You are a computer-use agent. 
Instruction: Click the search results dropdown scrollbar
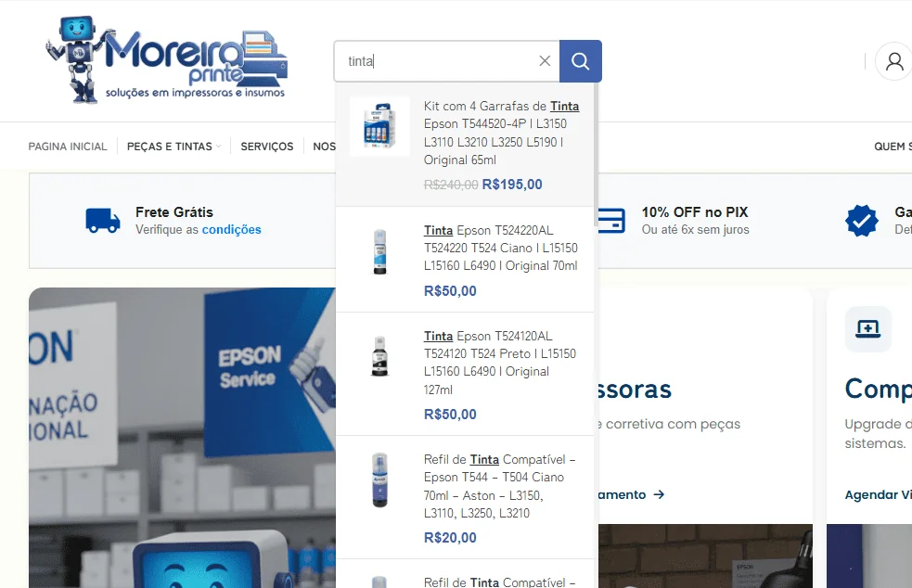[596, 157]
